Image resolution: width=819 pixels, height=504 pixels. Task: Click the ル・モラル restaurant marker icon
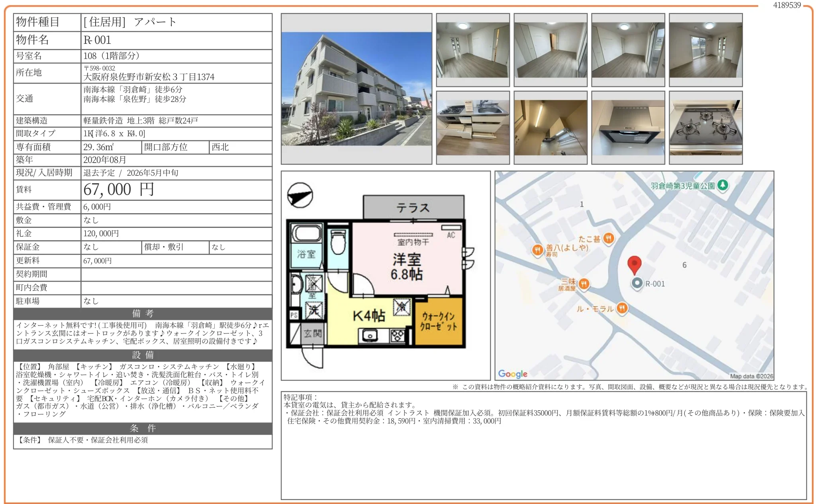(622, 308)
